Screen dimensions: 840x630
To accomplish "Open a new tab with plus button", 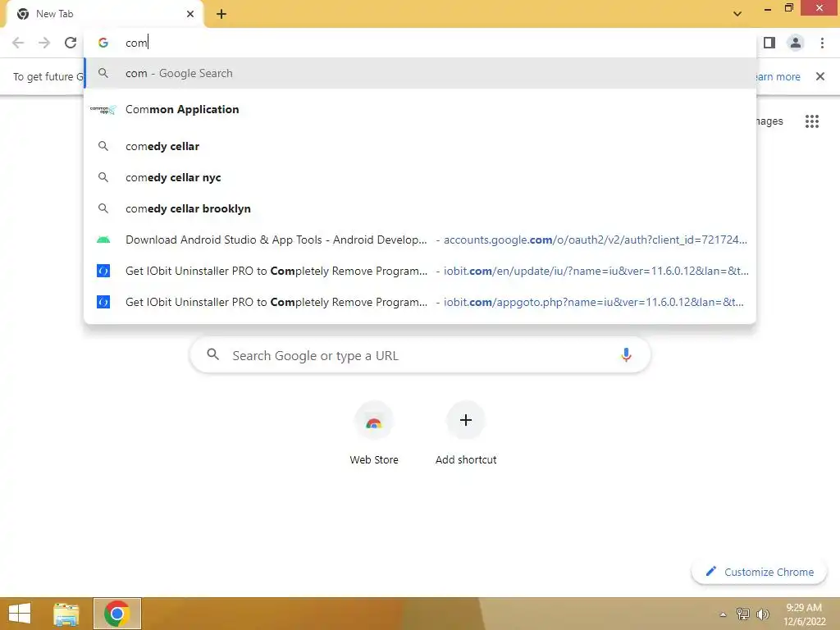I will [x=221, y=14].
